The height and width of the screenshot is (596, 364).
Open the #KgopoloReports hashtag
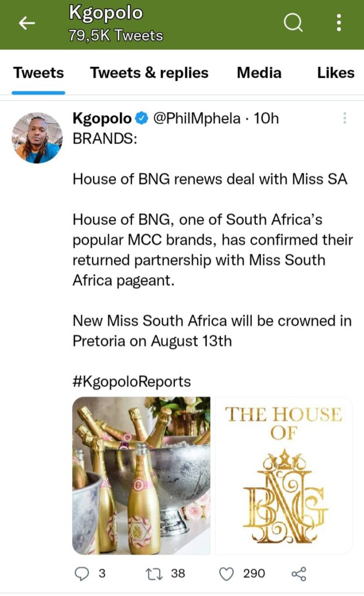pyautogui.click(x=131, y=381)
